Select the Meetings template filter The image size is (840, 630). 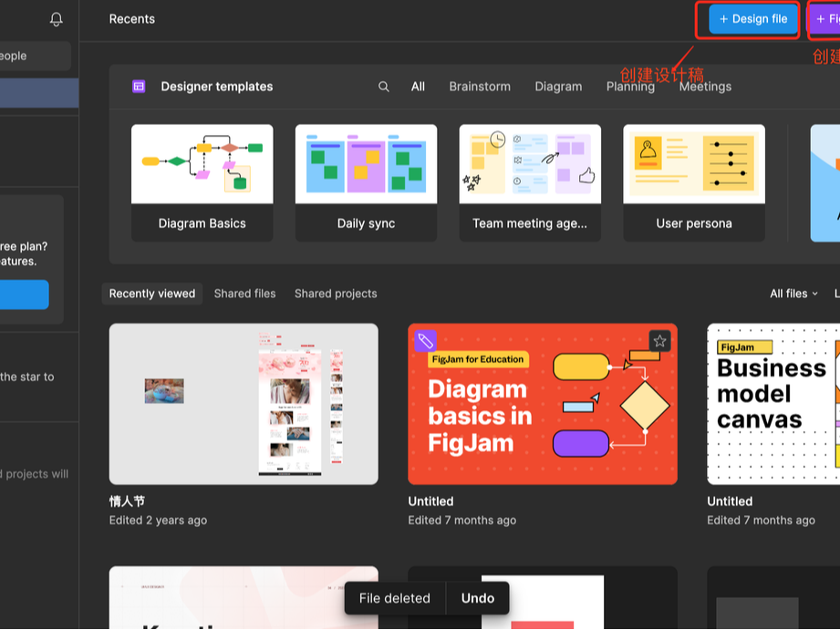point(705,86)
